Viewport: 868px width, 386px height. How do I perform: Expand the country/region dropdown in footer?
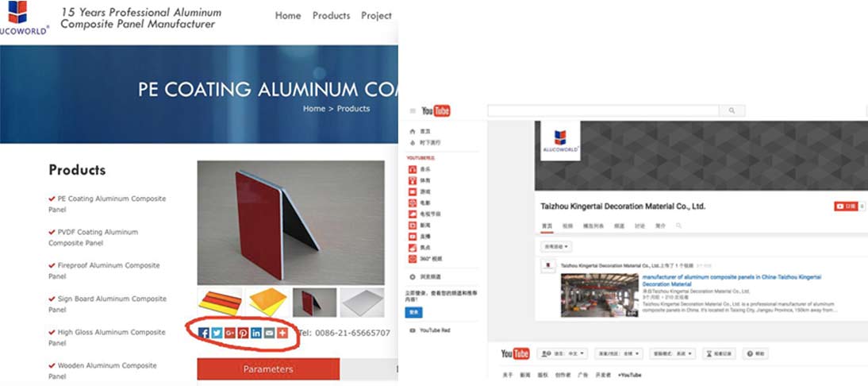pyautogui.click(x=618, y=353)
